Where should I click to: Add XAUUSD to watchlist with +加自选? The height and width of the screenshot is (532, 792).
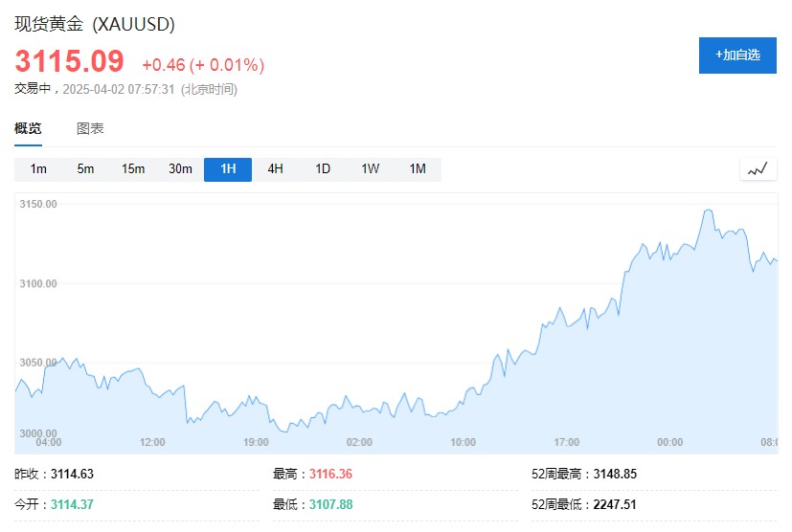737,55
